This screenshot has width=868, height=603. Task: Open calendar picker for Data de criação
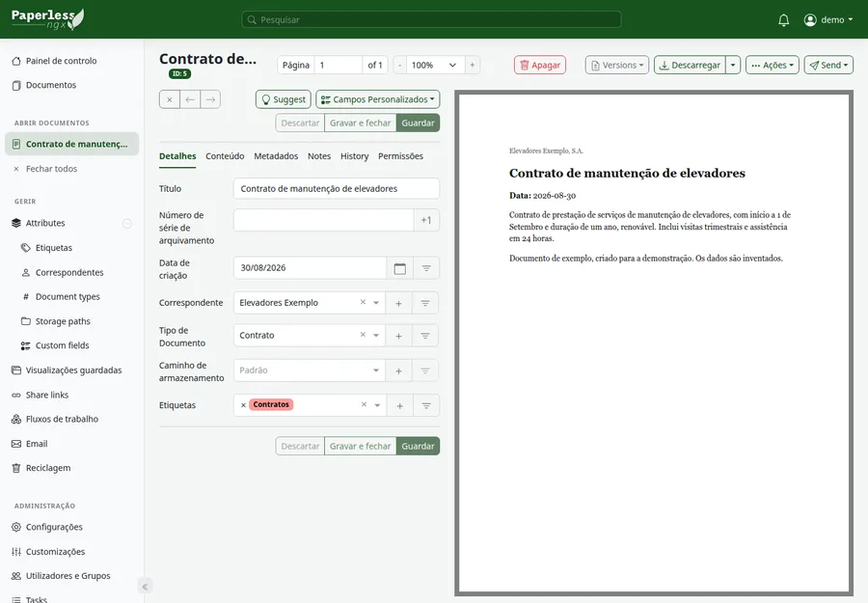click(399, 268)
